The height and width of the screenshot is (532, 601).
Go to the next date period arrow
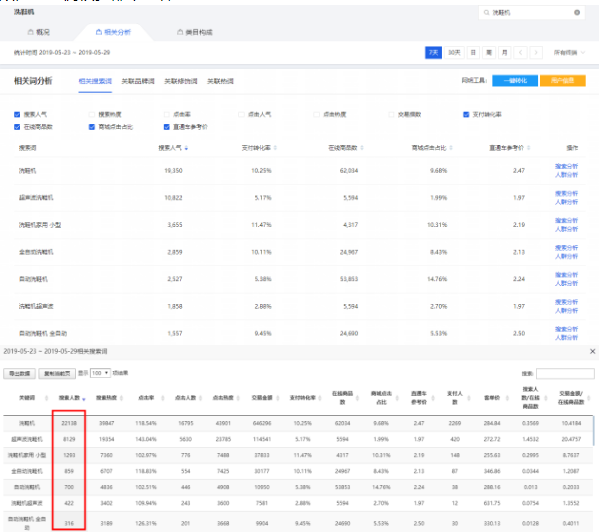[536, 53]
